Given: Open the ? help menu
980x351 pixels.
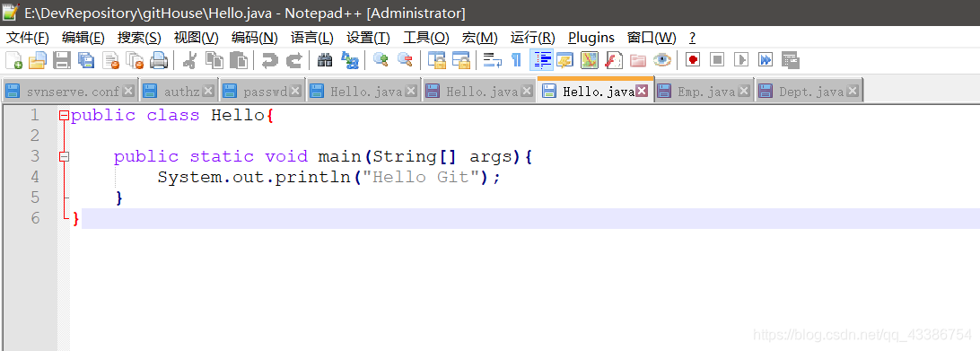Looking at the screenshot, I should point(692,38).
